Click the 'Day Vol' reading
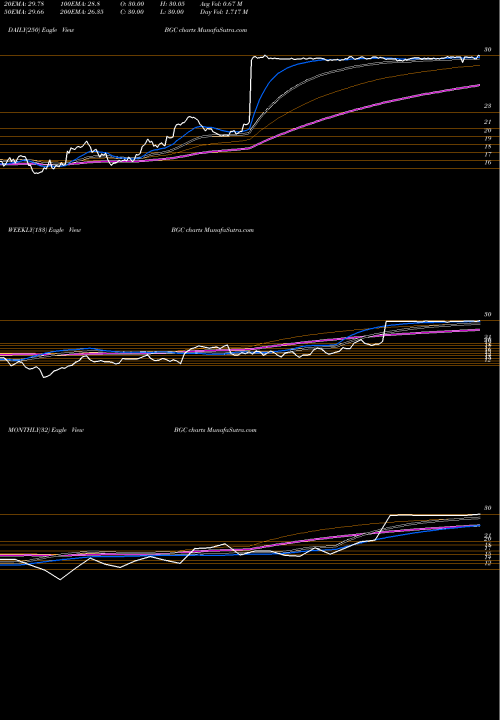Screen dimensions: 500x720 point(224,12)
